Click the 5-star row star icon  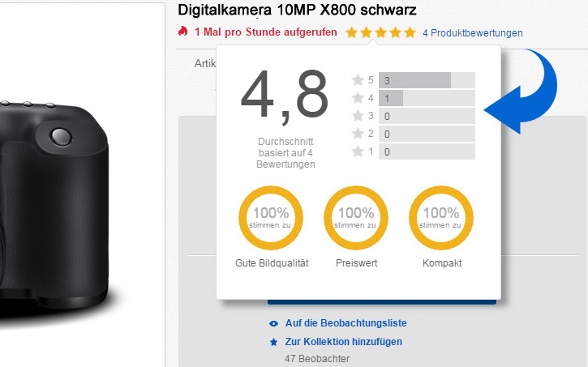coord(357,80)
